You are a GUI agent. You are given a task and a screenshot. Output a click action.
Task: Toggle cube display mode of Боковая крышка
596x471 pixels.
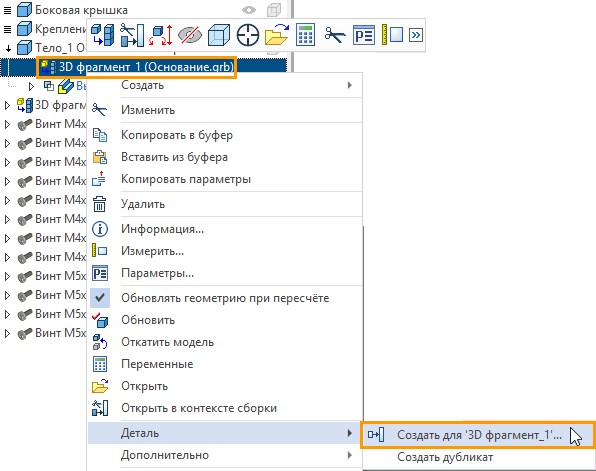tap(274, 10)
